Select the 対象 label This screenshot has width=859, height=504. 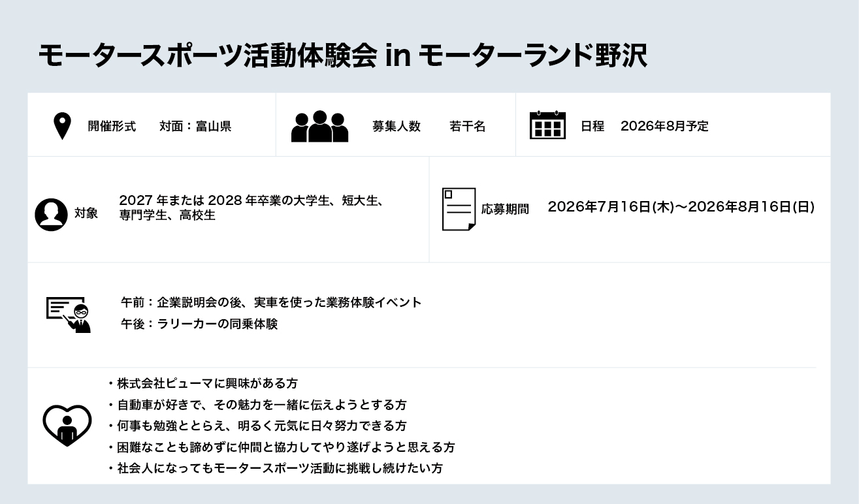click(86, 213)
